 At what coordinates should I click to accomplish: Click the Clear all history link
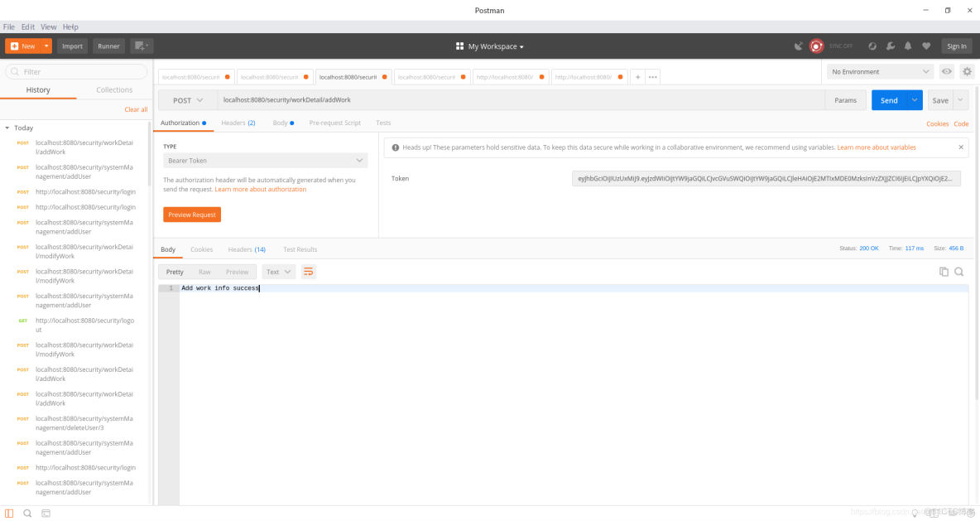click(x=136, y=109)
